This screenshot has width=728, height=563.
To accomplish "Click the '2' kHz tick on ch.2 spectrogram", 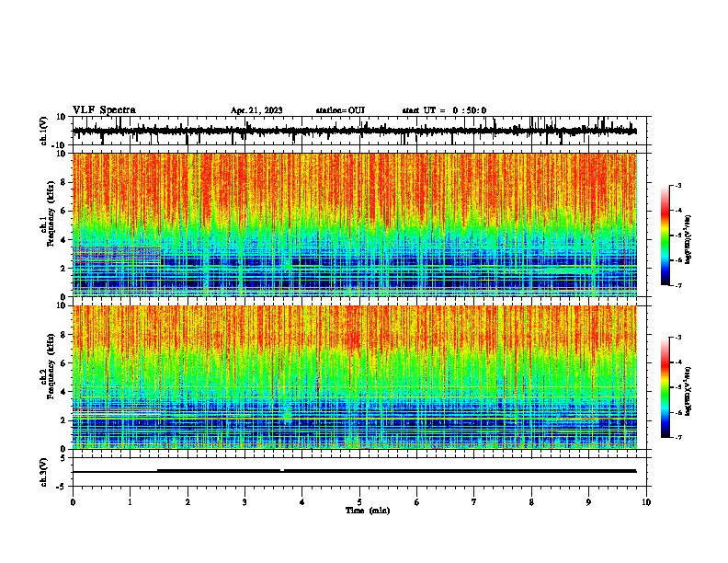I will click(64, 420).
